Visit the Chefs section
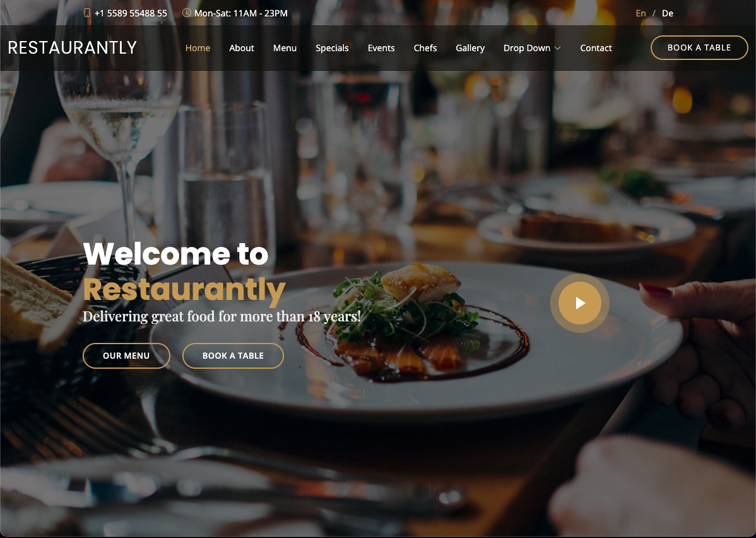The height and width of the screenshot is (538, 756). (425, 48)
